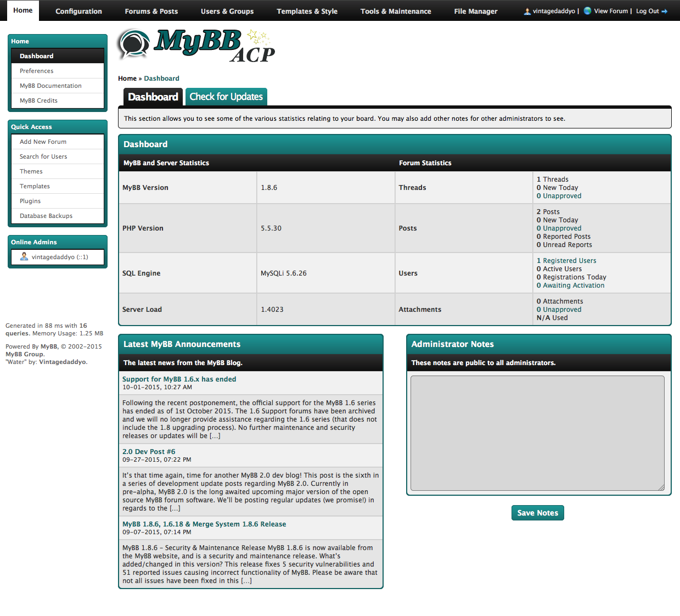Open Preferences in sidebar
The width and height of the screenshot is (680, 616).
point(58,71)
